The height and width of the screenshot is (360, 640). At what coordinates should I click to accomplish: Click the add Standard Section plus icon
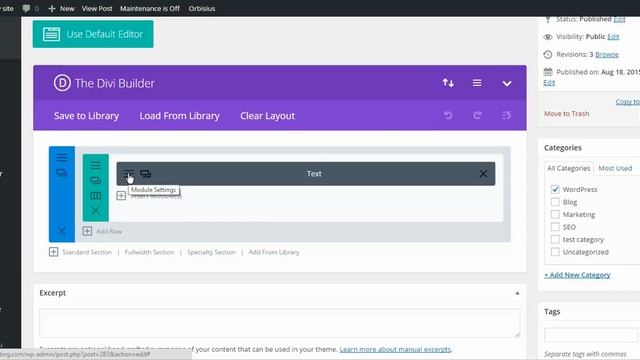53,252
